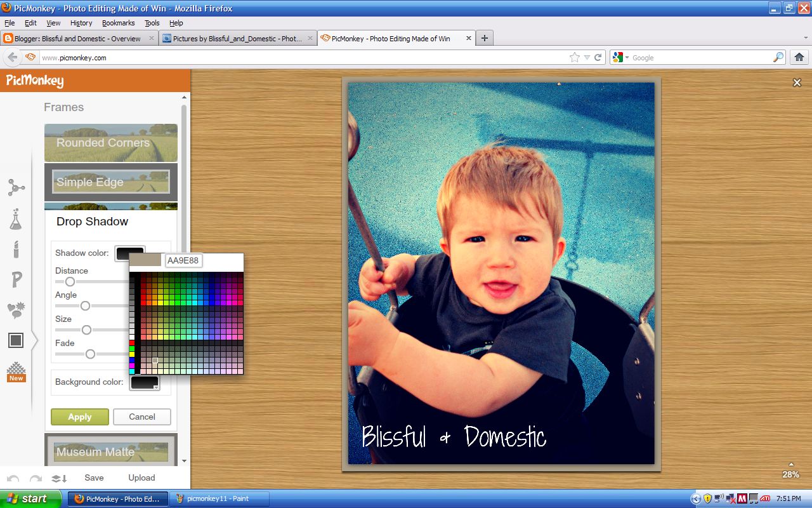
Task: Expand hidden tray icons arrow
Action: coord(696,498)
